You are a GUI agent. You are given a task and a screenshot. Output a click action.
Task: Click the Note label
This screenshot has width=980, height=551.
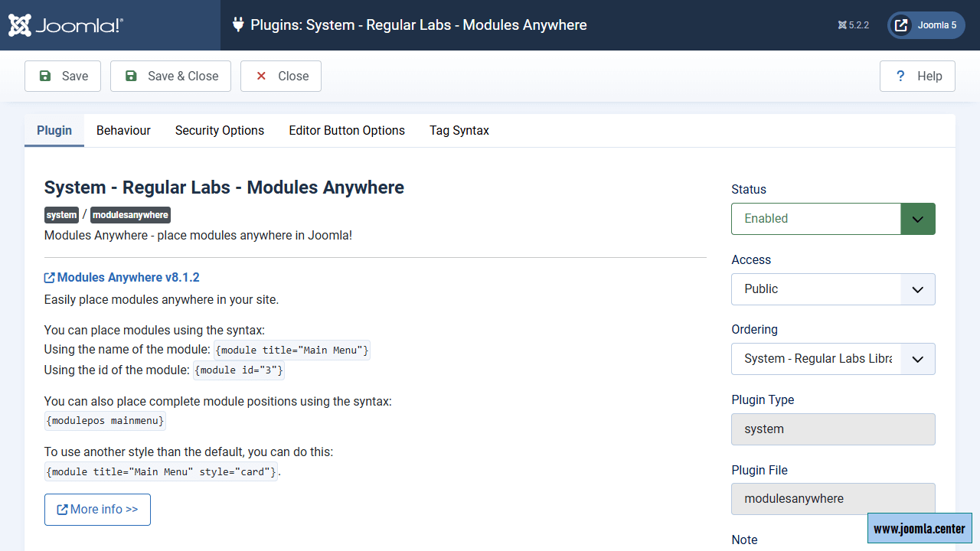(x=744, y=540)
